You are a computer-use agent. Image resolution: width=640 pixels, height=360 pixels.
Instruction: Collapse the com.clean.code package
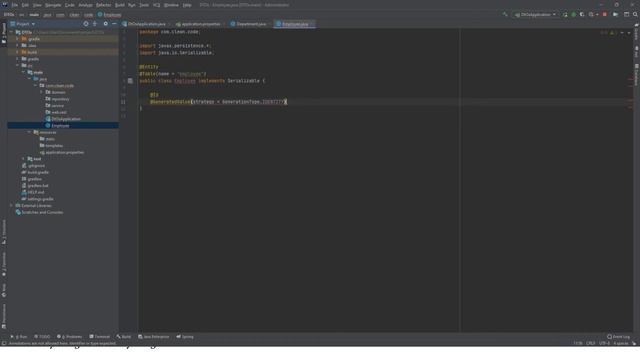point(36,86)
